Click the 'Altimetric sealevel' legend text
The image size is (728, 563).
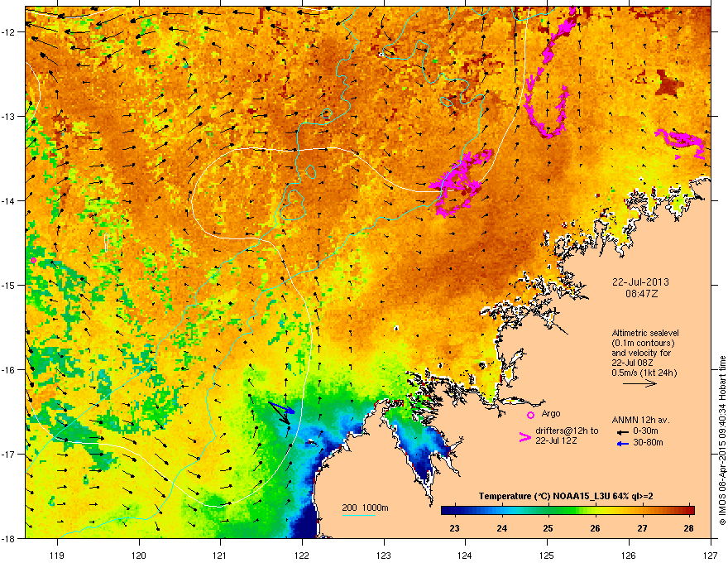pos(645,333)
